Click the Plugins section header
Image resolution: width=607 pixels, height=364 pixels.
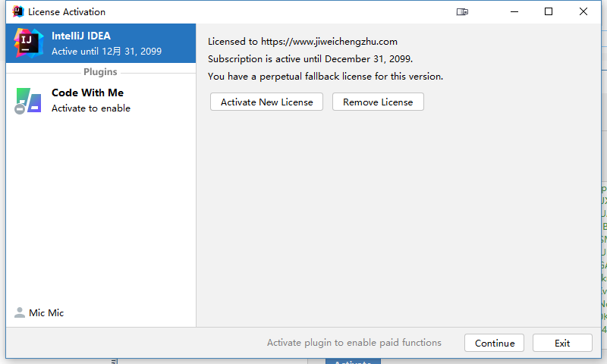point(100,72)
